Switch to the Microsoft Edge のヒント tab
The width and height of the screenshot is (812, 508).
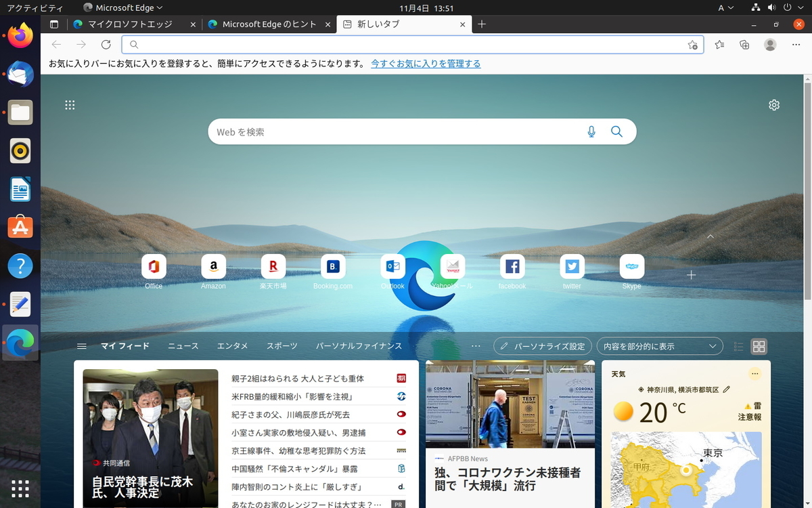(x=269, y=24)
